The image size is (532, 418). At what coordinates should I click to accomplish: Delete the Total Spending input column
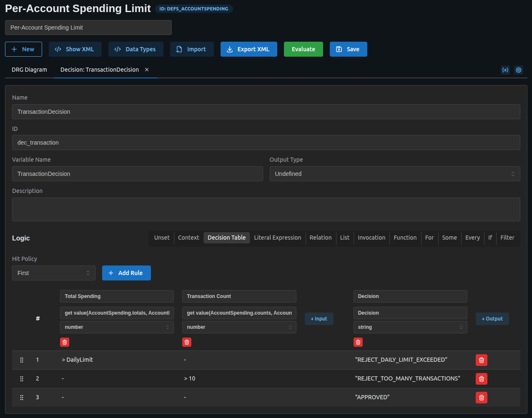click(65, 342)
